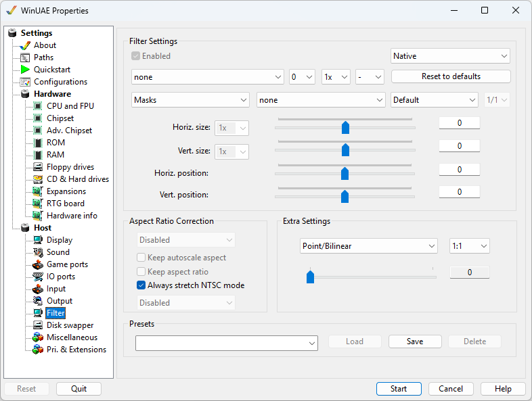
Task: Open the Masks dropdown
Action: tap(190, 100)
